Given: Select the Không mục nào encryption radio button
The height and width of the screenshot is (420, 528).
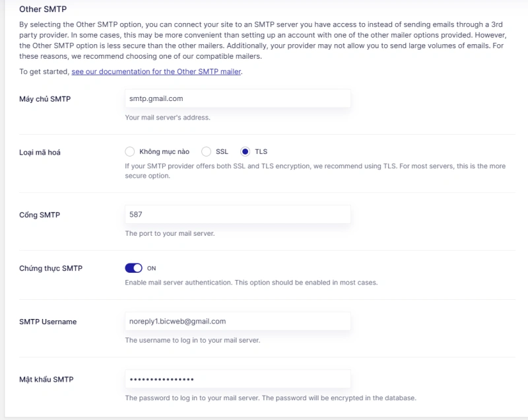Looking at the screenshot, I should point(129,152).
